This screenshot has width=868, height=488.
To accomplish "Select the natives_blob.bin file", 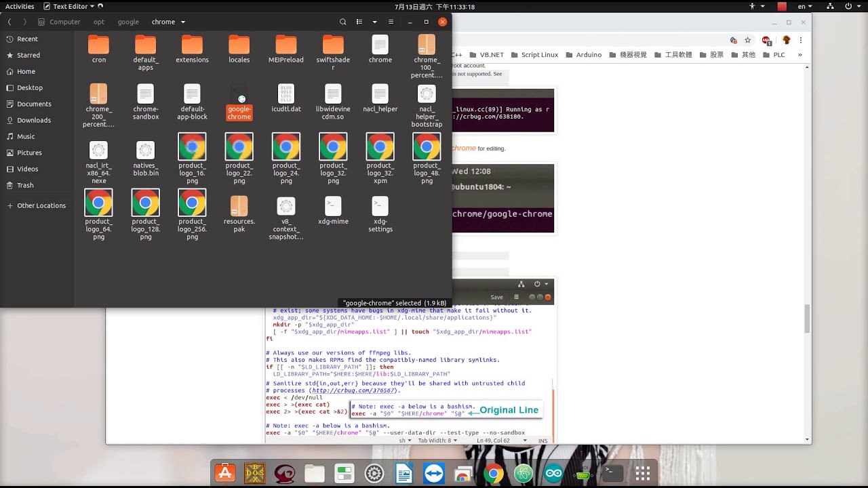I will tap(146, 158).
